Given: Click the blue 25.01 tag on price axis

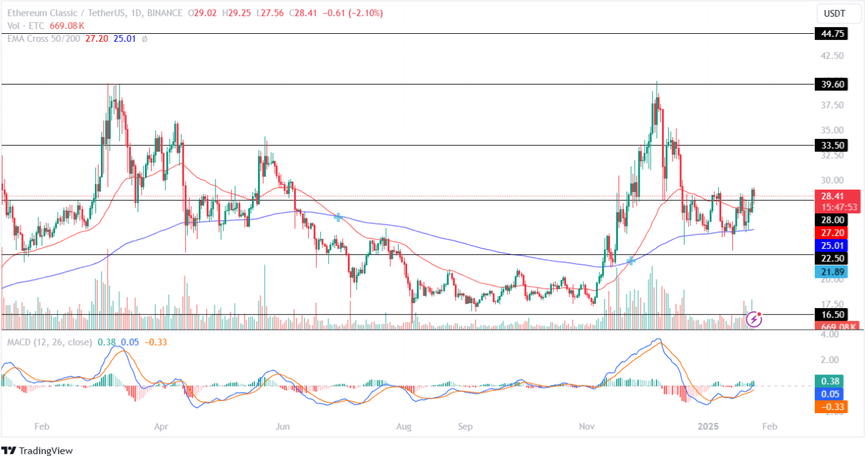Looking at the screenshot, I should [831, 245].
